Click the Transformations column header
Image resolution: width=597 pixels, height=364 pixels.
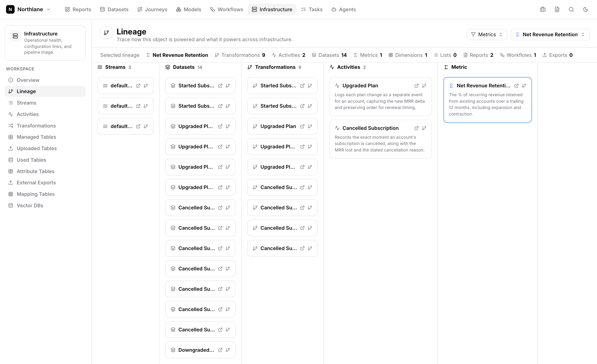point(274,67)
